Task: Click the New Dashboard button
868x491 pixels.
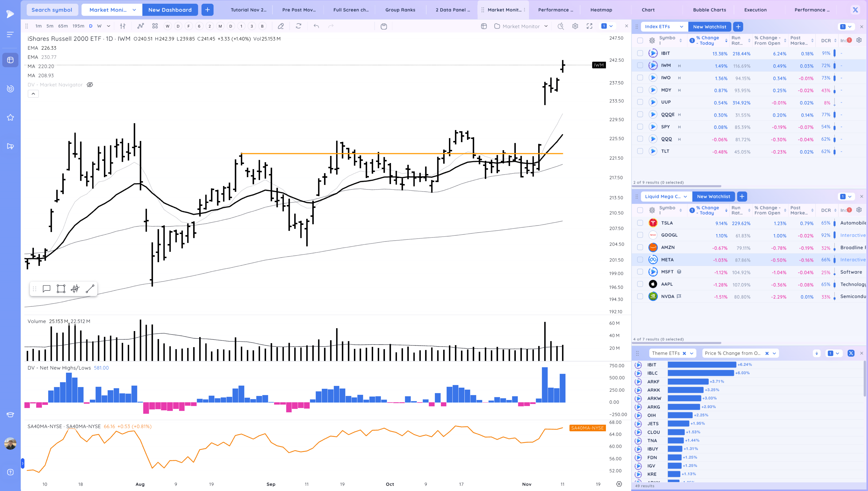Action: click(170, 10)
